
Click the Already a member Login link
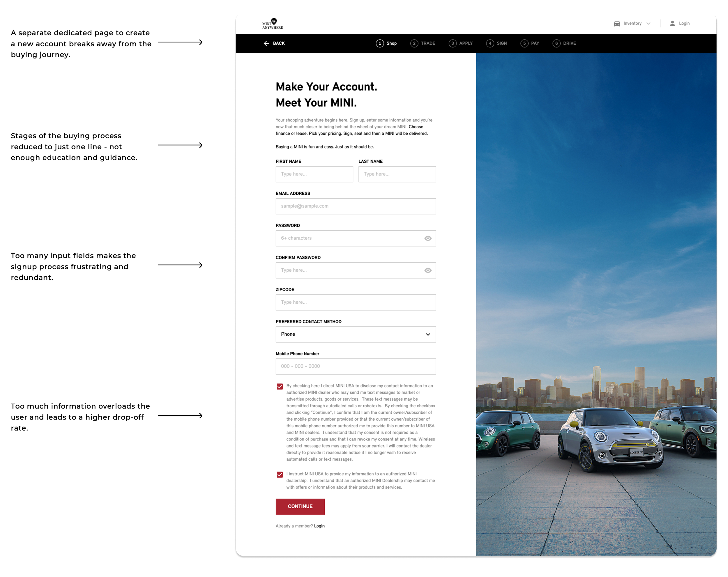tap(319, 526)
